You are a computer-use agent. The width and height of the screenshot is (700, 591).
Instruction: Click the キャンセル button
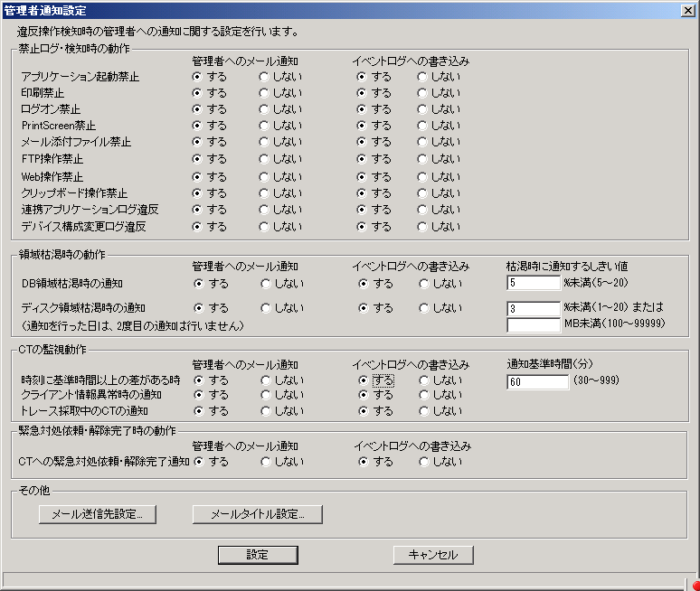click(433, 555)
